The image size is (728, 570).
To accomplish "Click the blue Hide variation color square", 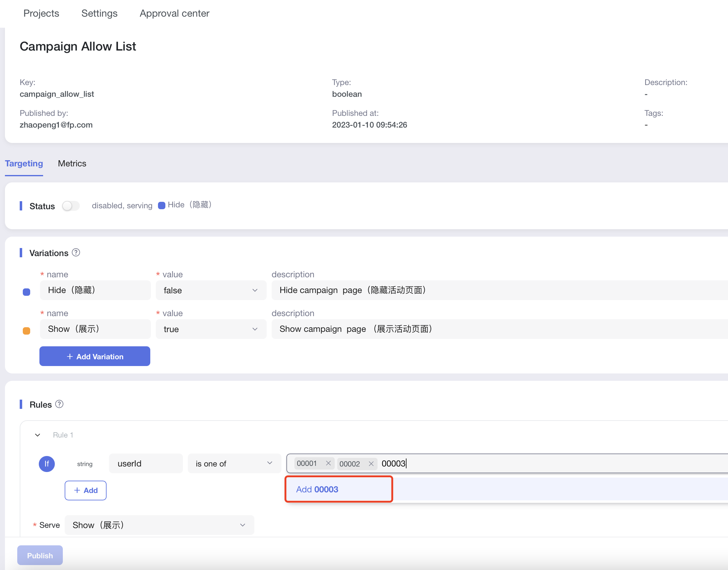I will (26, 292).
